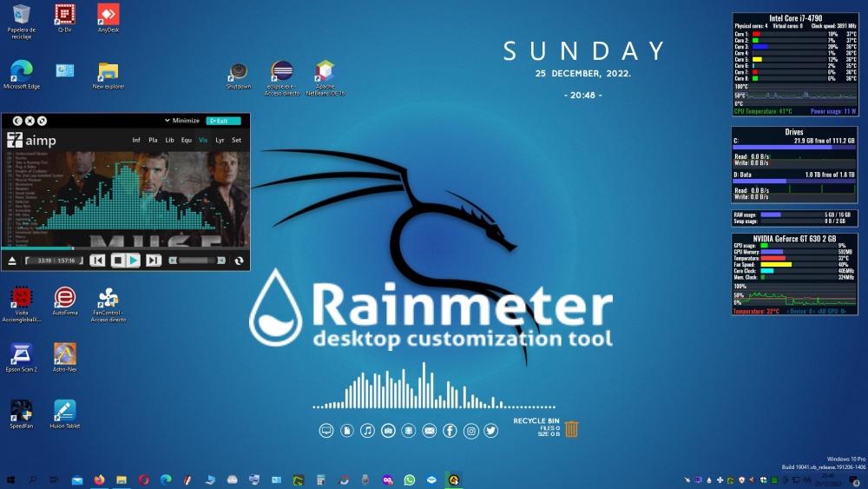Open WhatsApp from the taskbar

coord(409,479)
